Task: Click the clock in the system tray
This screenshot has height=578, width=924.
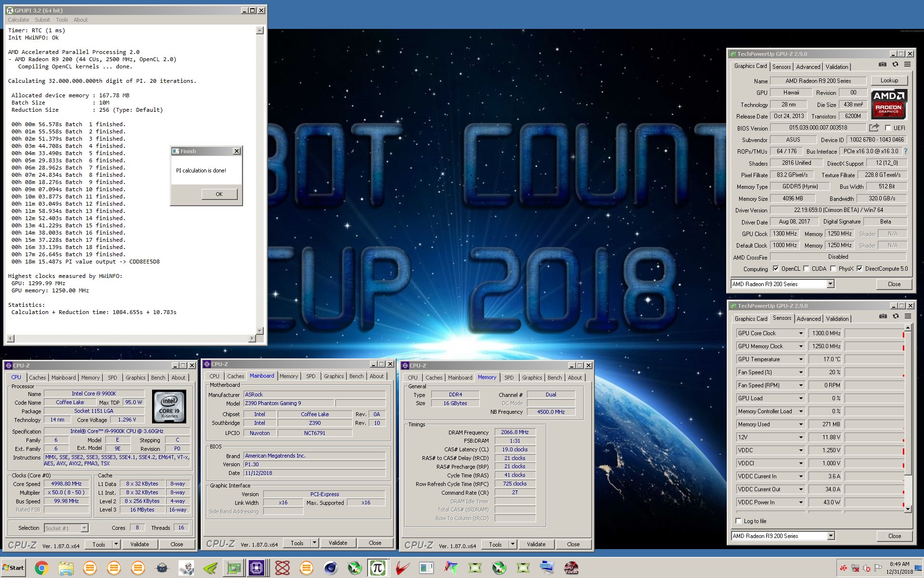Action: [x=899, y=568]
